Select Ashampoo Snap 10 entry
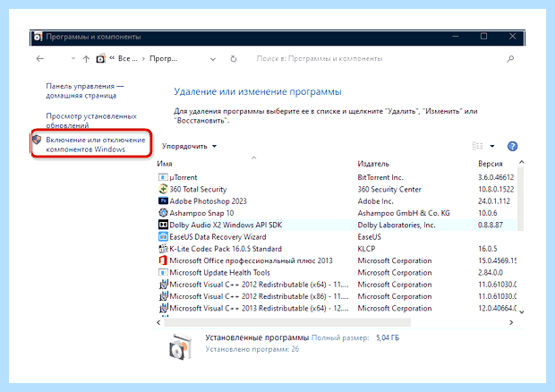The width and height of the screenshot is (555, 392). click(201, 213)
